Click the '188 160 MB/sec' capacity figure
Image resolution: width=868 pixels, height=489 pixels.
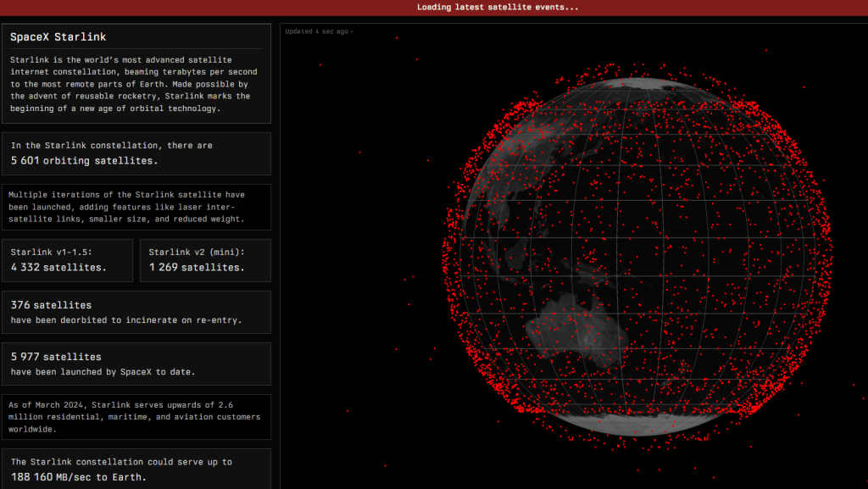coord(73,476)
